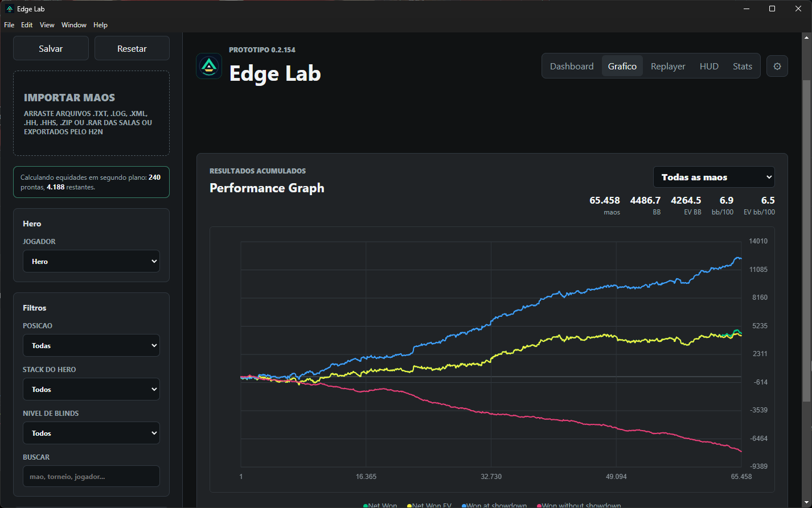
Task: Toggle the Net Won EV legend entry
Action: (430, 505)
